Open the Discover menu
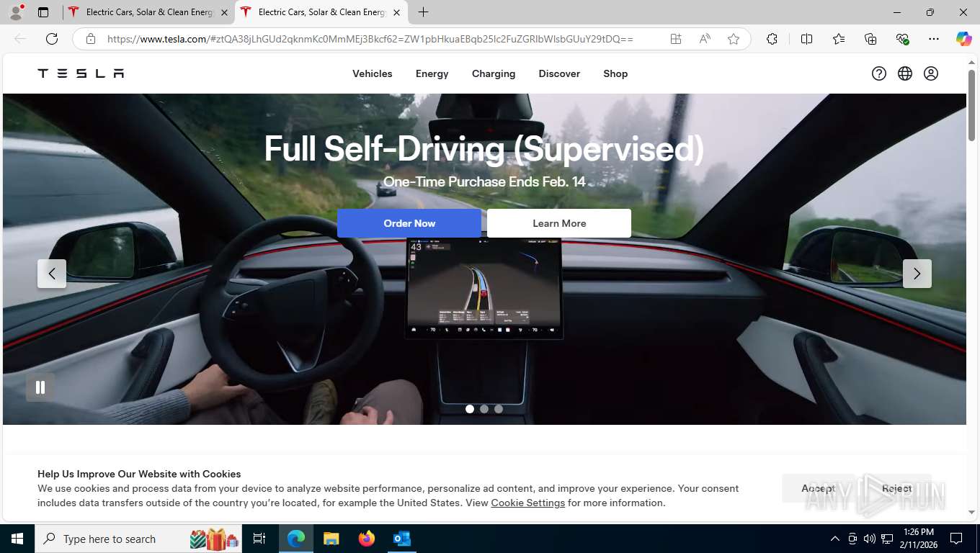980x553 pixels. coord(559,73)
